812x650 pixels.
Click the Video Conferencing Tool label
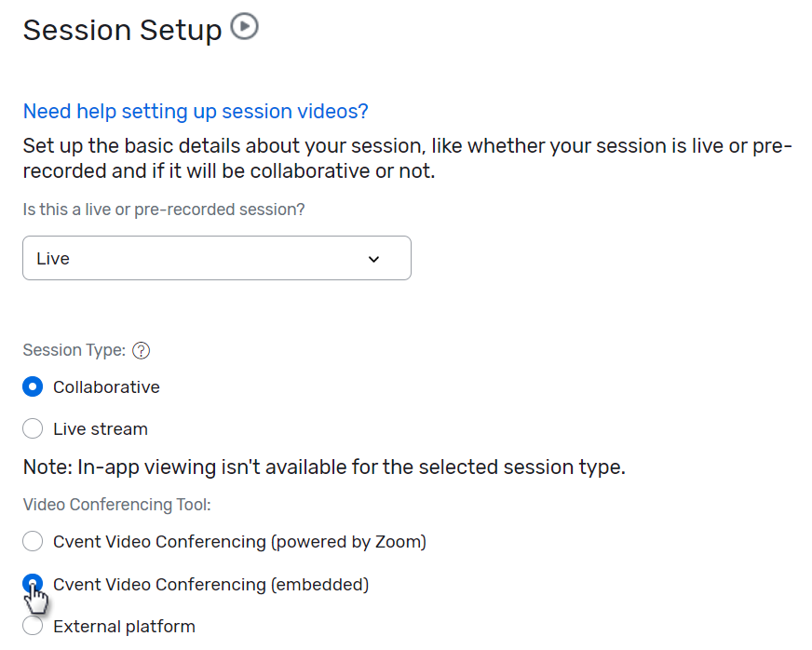click(115, 504)
